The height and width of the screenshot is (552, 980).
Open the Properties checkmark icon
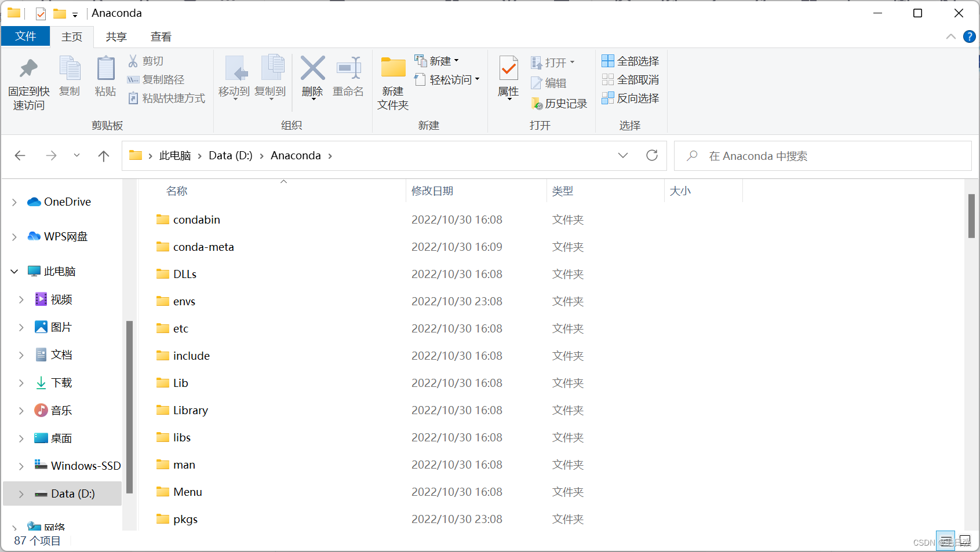pos(508,68)
